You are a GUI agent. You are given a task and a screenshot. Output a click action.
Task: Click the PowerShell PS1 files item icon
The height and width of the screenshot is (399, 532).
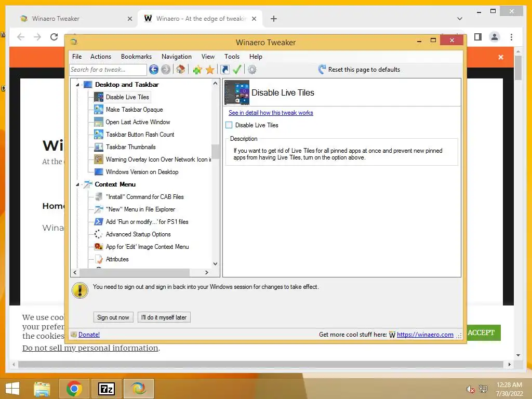pos(99,221)
